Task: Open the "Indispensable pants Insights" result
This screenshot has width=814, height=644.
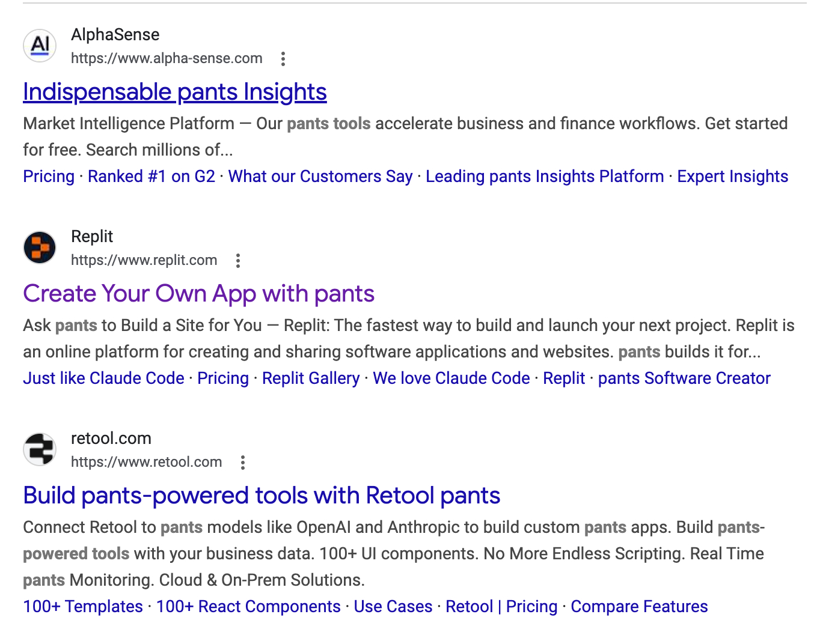Action: tap(174, 92)
